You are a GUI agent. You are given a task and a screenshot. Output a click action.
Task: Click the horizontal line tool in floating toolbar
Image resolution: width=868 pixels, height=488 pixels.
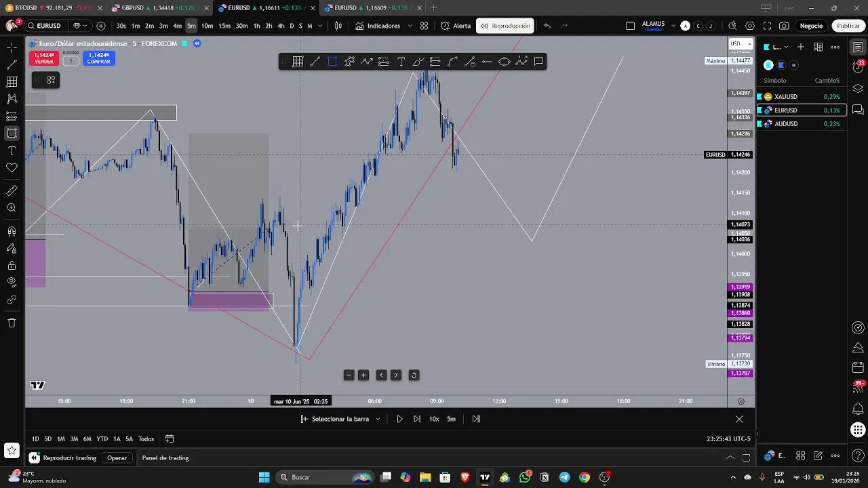tap(487, 62)
